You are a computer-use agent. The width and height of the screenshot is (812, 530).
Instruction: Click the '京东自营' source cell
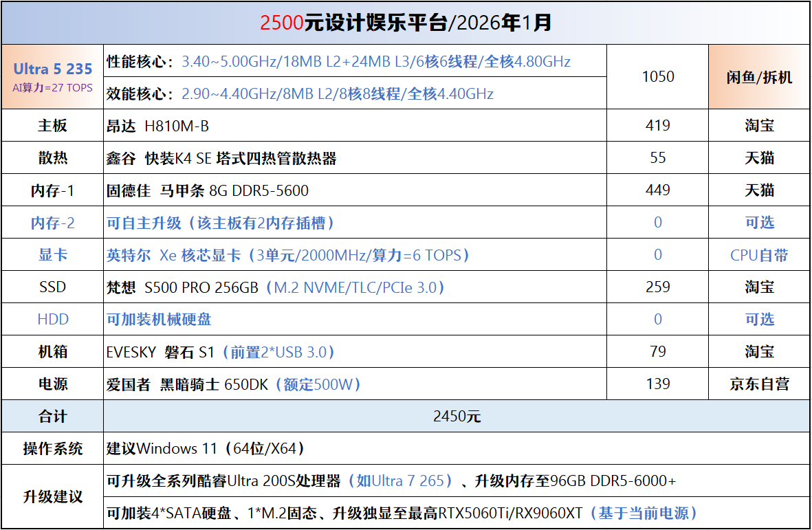[x=759, y=384]
